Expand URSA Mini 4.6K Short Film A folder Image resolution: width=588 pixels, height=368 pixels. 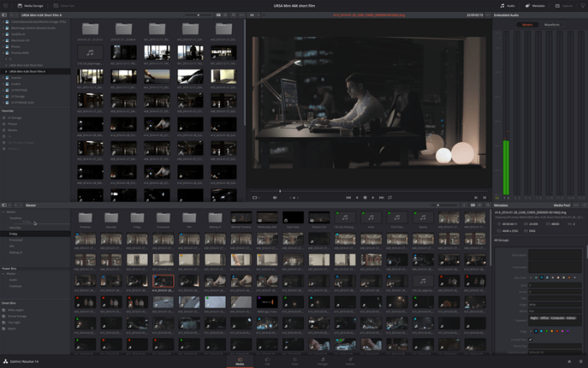pyautogui.click(x=6, y=71)
